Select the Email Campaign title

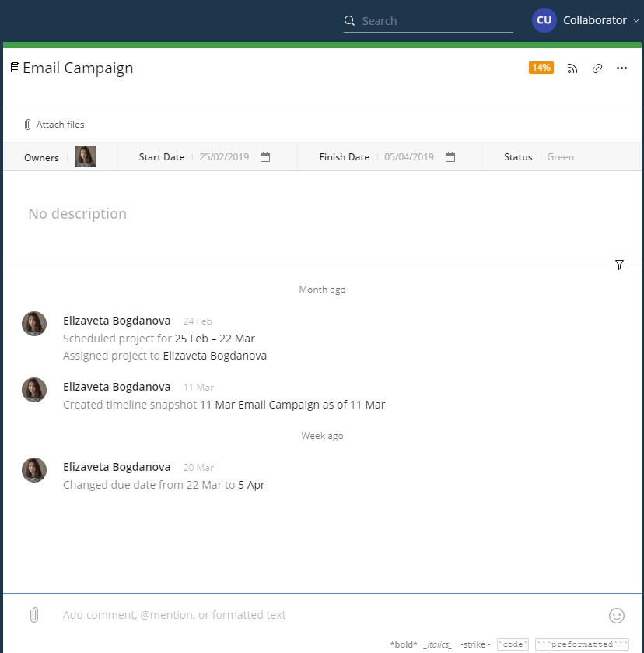pyautogui.click(x=78, y=68)
